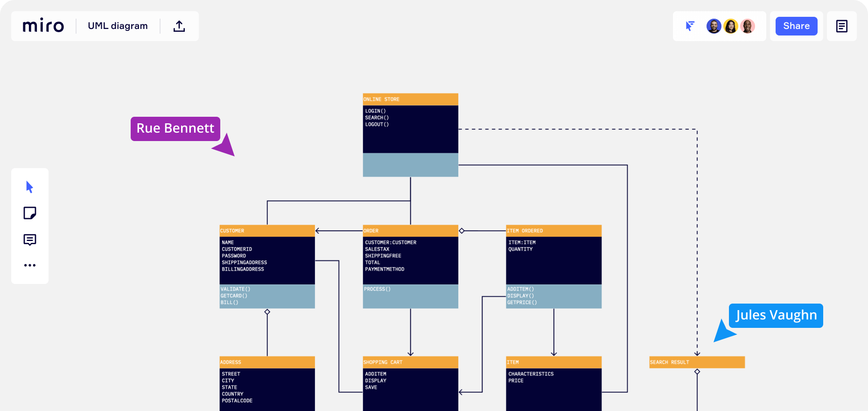868x411 pixels.
Task: Click NAME attribute in Customer box
Action: coord(228,243)
